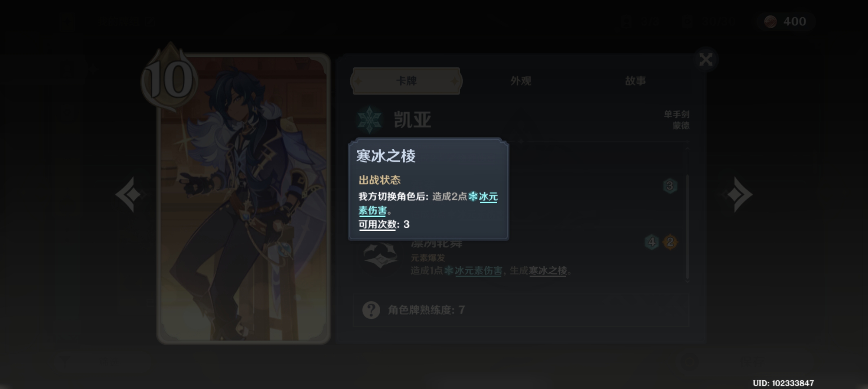
Task: Go to next character card arrow
Action: tap(738, 194)
